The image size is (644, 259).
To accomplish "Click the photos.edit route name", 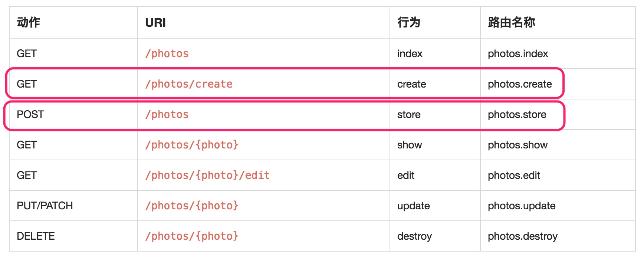I will [x=514, y=176].
